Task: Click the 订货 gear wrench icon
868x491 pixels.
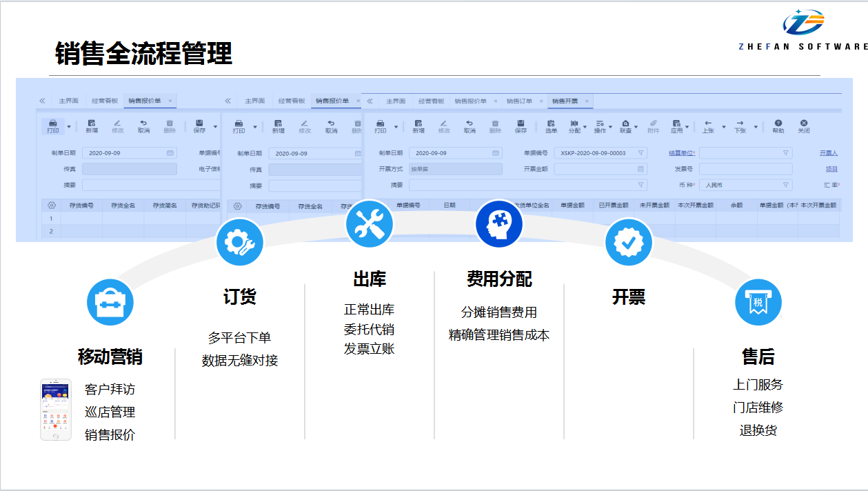Action: (239, 242)
